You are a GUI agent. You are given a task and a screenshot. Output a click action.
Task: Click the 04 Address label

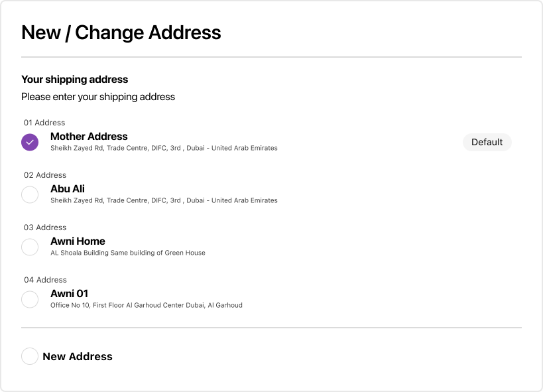point(45,280)
